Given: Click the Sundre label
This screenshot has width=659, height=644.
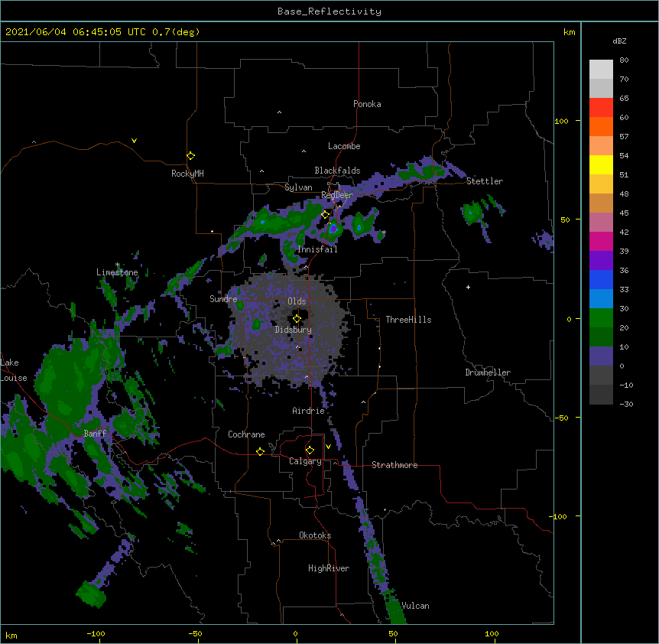Looking at the screenshot, I should click(x=223, y=299).
